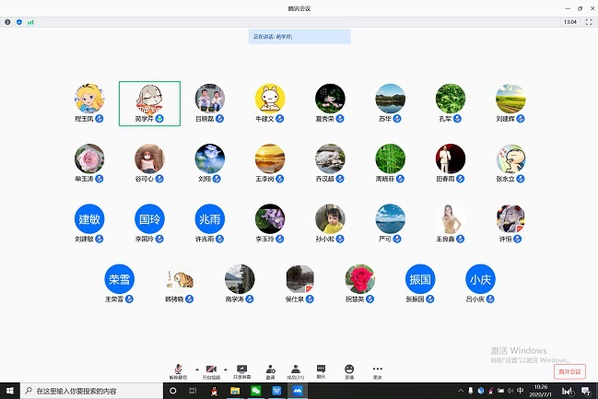The height and width of the screenshot is (399, 598).
Task: Open the more options ellipsis menu
Action: point(377,372)
